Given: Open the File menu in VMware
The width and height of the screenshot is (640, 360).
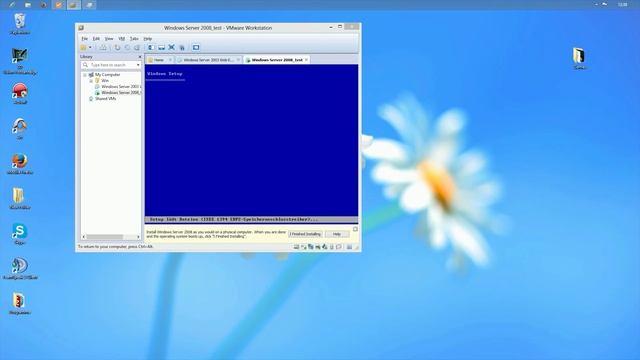Looking at the screenshot, I should click(x=84, y=38).
